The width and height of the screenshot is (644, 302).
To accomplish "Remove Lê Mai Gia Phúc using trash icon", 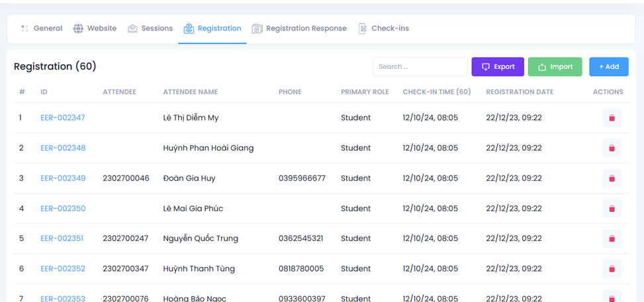I will pos(611,209).
